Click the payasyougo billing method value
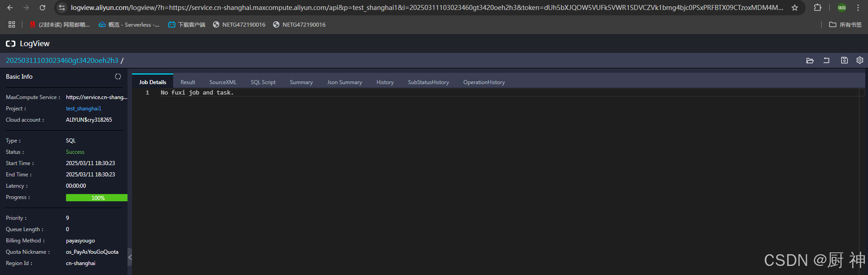The height and width of the screenshot is (275, 868). click(80, 241)
